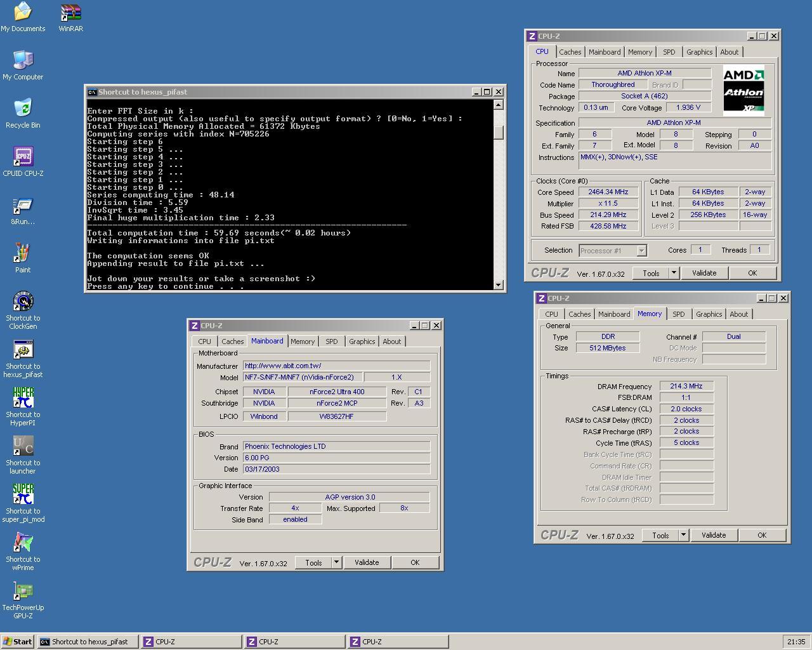This screenshot has height=650, width=812.
Task: Activate second CPU-Z taskbar button
Action: pos(294,642)
